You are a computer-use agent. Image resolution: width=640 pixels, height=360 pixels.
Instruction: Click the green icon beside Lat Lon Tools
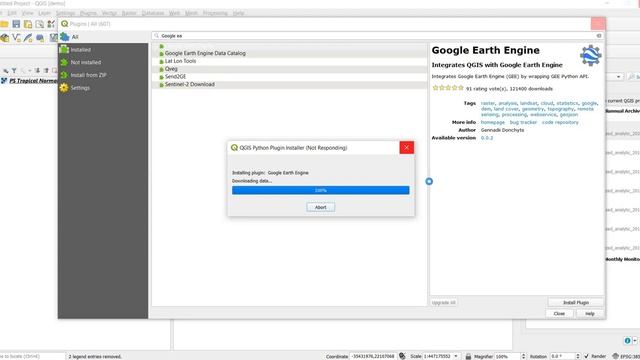[x=162, y=62]
